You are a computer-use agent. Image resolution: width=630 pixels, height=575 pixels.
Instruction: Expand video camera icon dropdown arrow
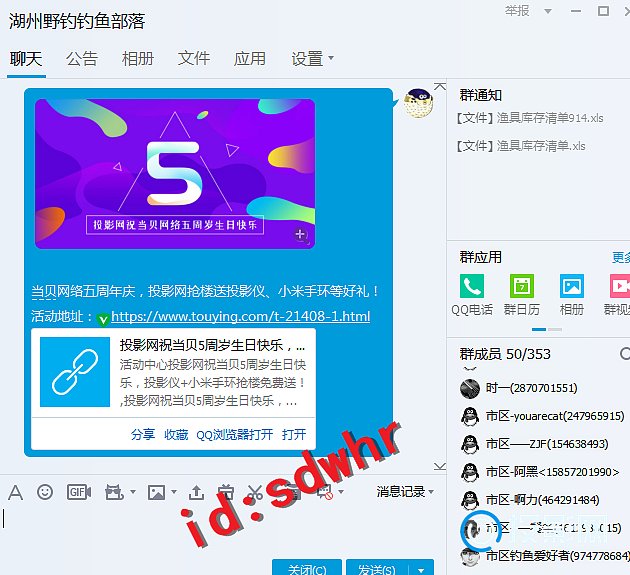[133, 492]
